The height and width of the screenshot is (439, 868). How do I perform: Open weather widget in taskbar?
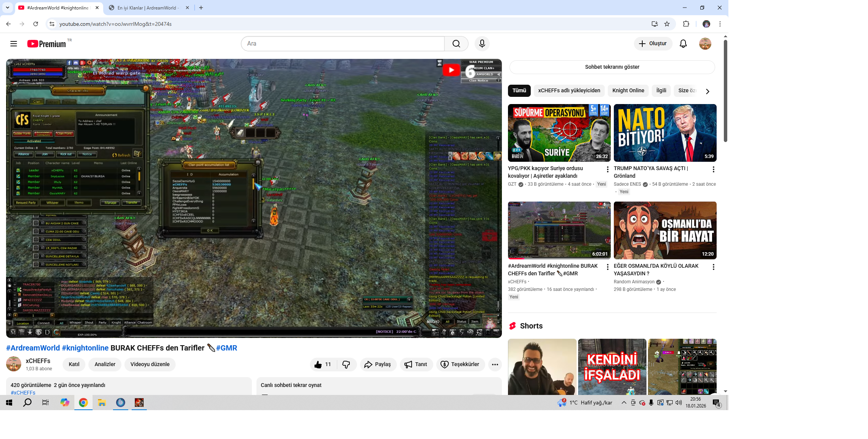(x=585, y=403)
